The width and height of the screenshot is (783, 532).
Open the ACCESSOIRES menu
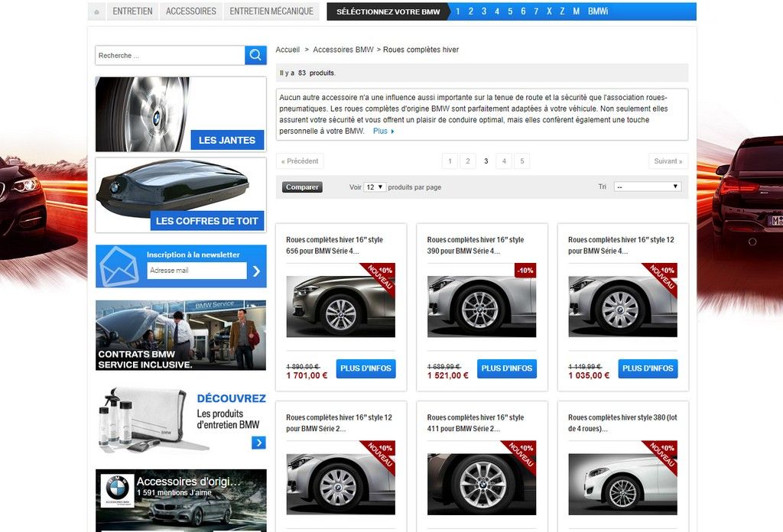coord(190,11)
